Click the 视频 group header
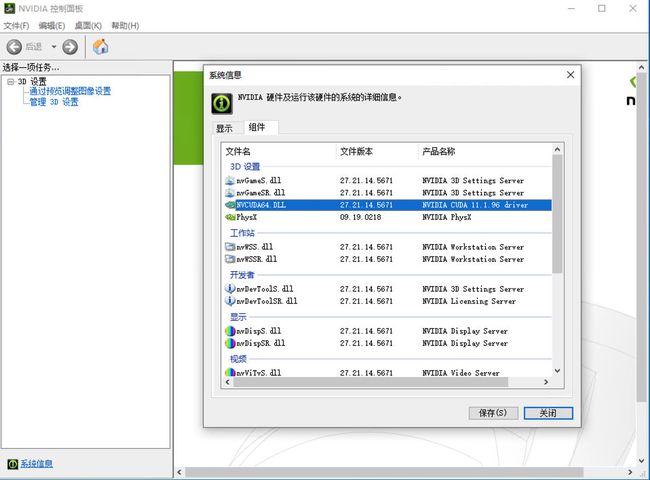This screenshot has width=650, height=480. click(238, 359)
